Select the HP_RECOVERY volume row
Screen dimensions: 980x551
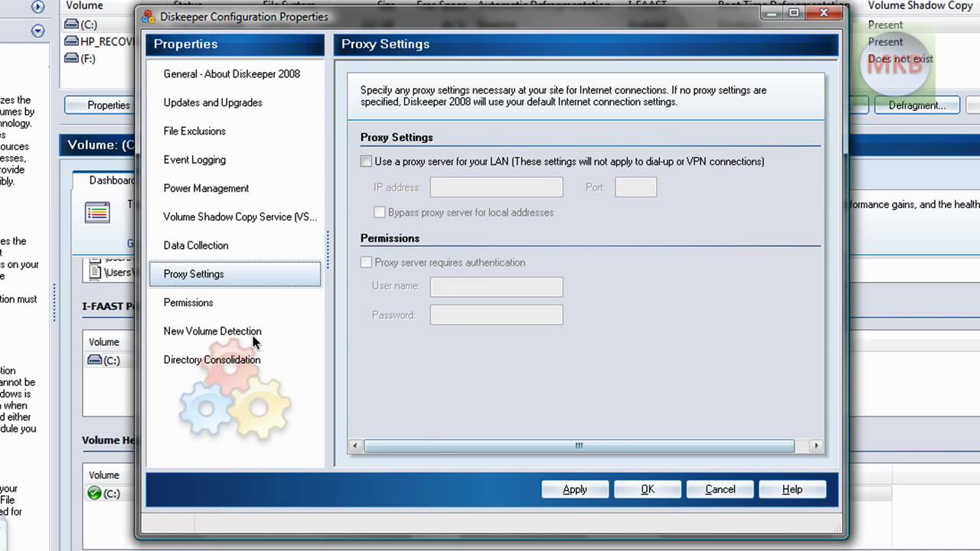(100, 41)
